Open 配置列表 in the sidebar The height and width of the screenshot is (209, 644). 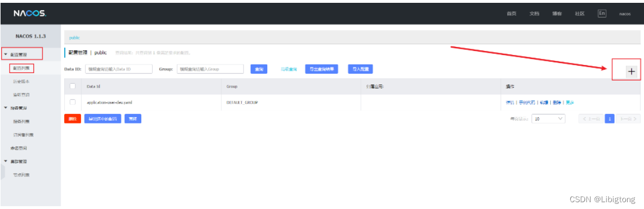click(22, 68)
